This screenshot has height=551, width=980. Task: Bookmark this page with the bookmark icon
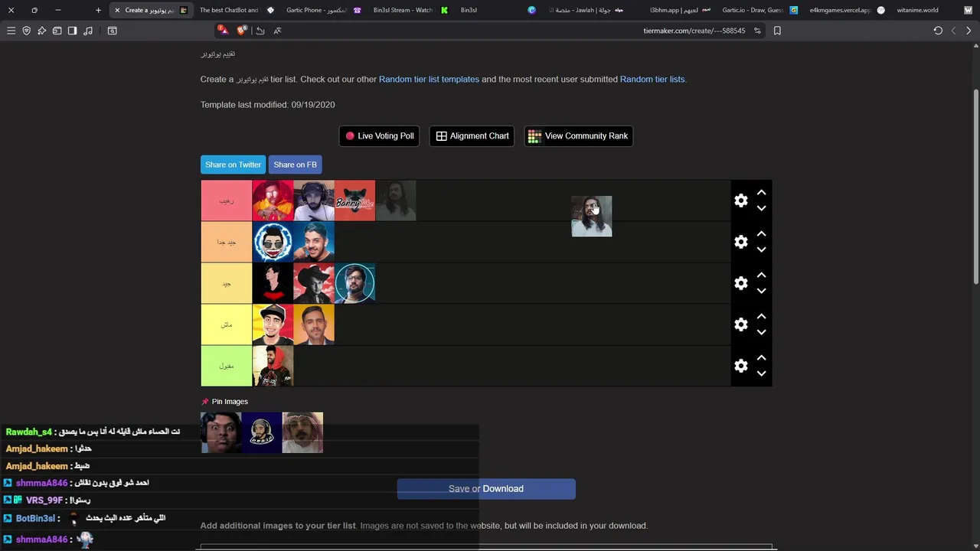[777, 31]
